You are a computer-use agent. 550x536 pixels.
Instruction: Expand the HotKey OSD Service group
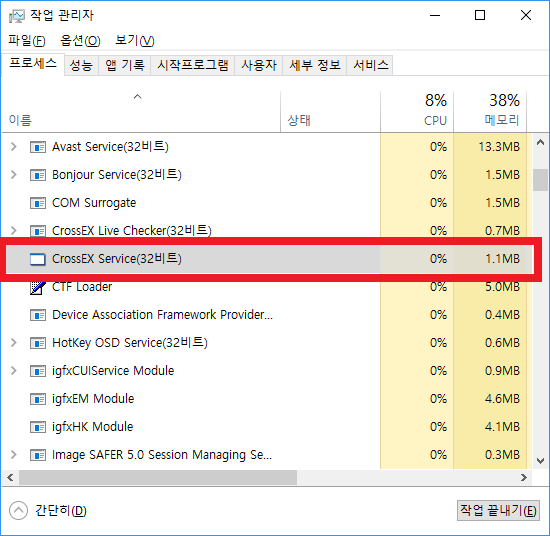point(14,343)
